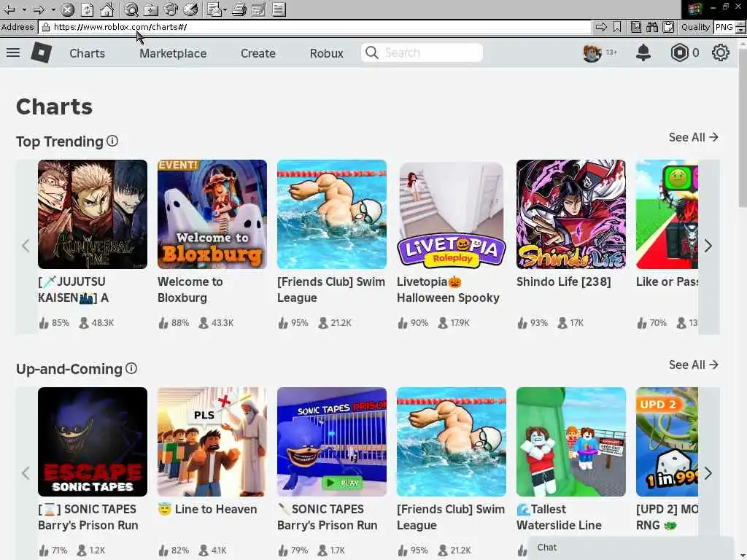Open the bookmarks book icon
The image size is (747, 560).
pos(636,27)
